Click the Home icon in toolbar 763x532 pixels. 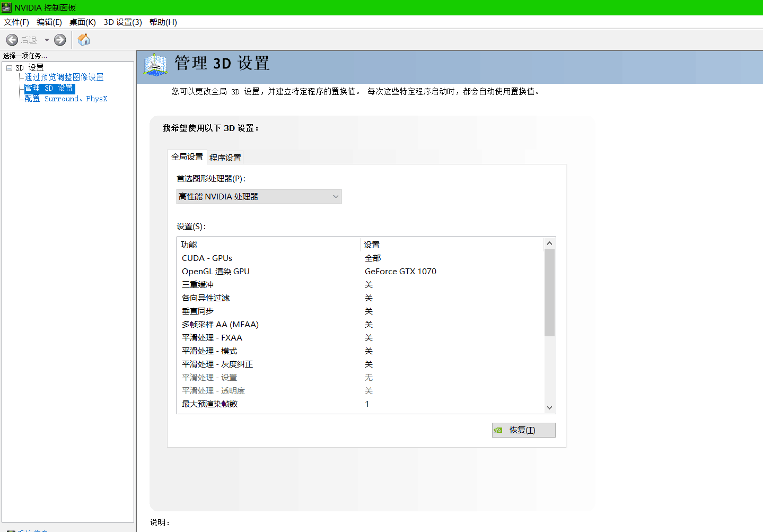tap(84, 40)
